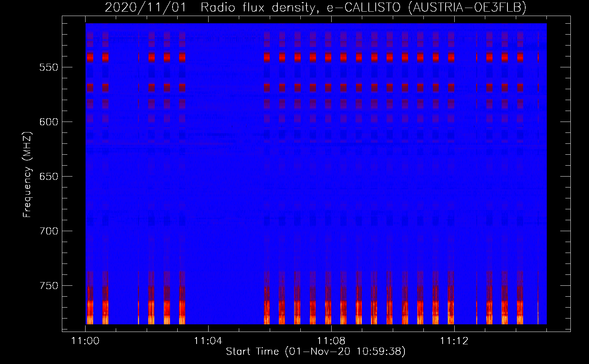This screenshot has height=364, width=589.
Task: Click the 750 frequency tick label
Action: pyautogui.click(x=49, y=286)
